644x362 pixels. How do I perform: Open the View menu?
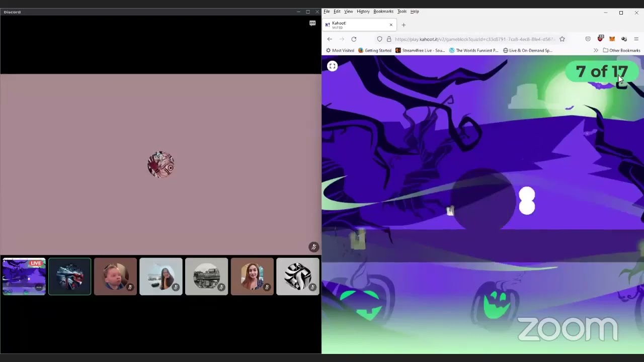coord(348,12)
